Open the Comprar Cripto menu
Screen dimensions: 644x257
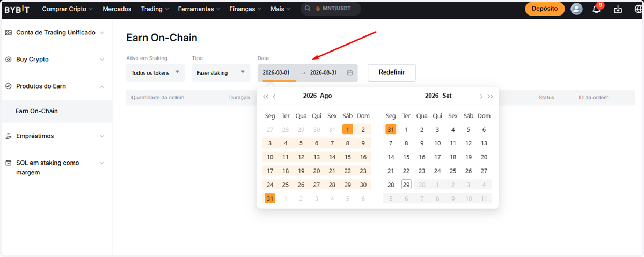67,9
